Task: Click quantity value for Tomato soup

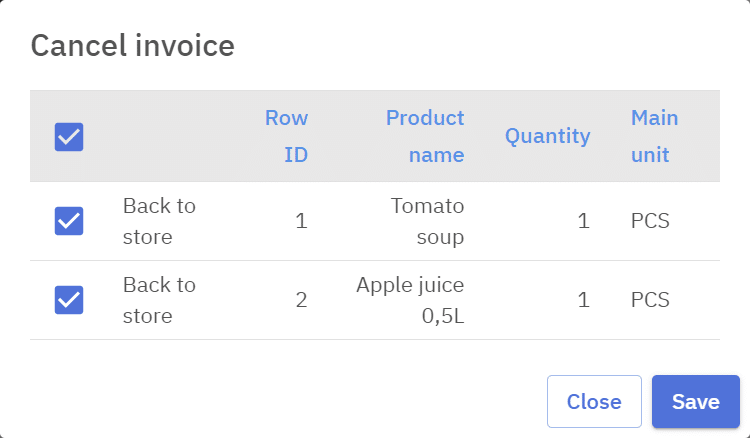Action: (583, 221)
